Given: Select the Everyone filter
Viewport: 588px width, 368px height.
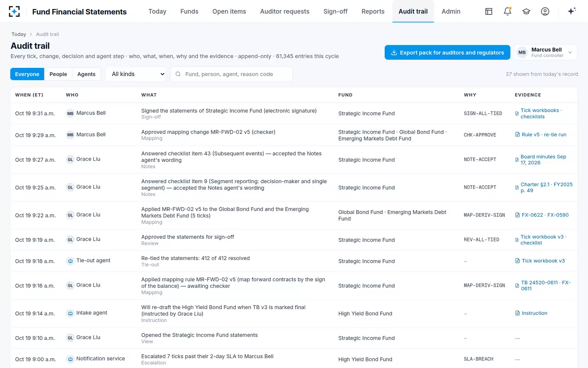Looking at the screenshot, I should coord(27,74).
